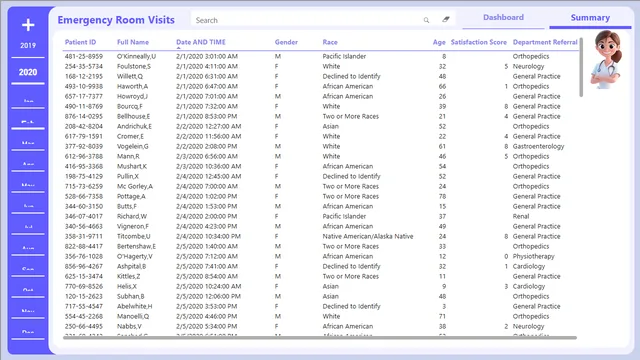Click the date 2/4/2020 10:34:00 PM

[208, 236]
